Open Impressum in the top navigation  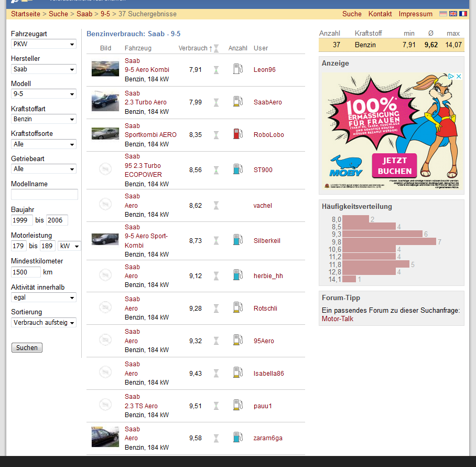415,14
